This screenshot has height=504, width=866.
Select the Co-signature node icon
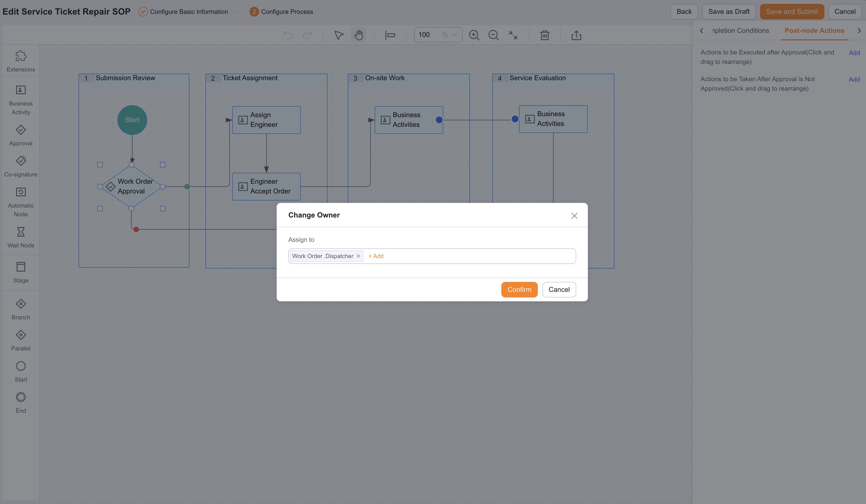pyautogui.click(x=21, y=161)
